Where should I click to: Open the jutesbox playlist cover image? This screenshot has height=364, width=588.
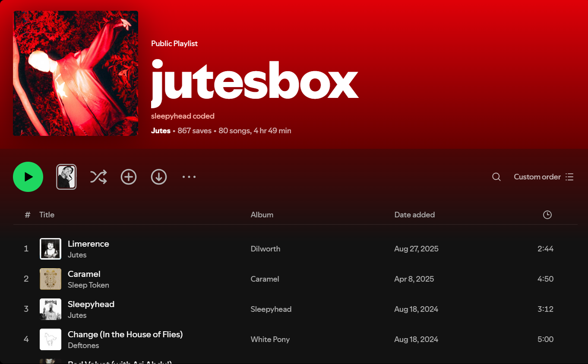(76, 73)
